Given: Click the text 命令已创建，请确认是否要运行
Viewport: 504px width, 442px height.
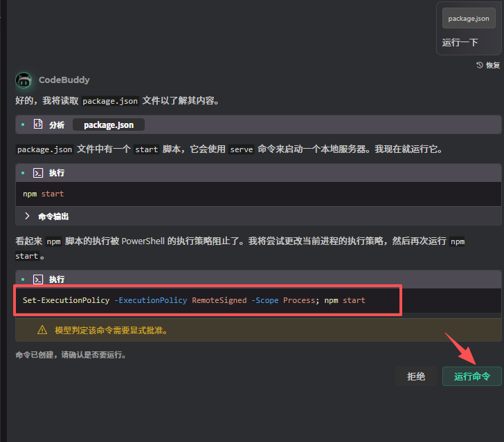Looking at the screenshot, I should tap(71, 355).
